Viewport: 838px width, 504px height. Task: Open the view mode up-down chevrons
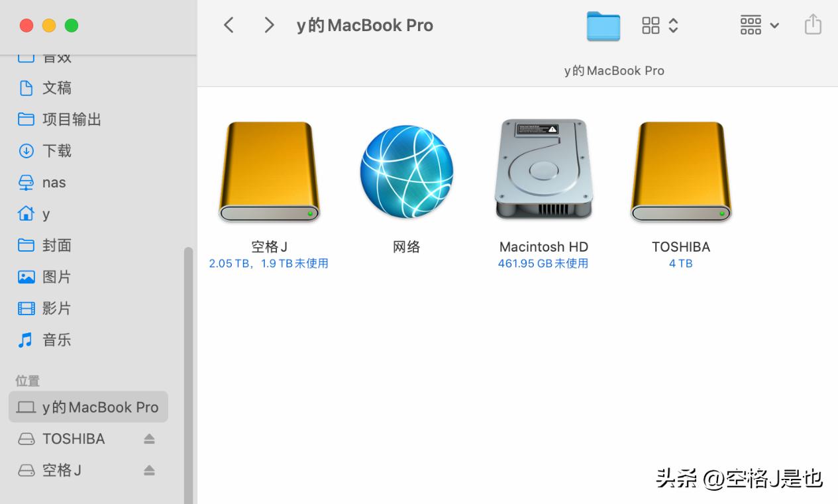(x=674, y=26)
